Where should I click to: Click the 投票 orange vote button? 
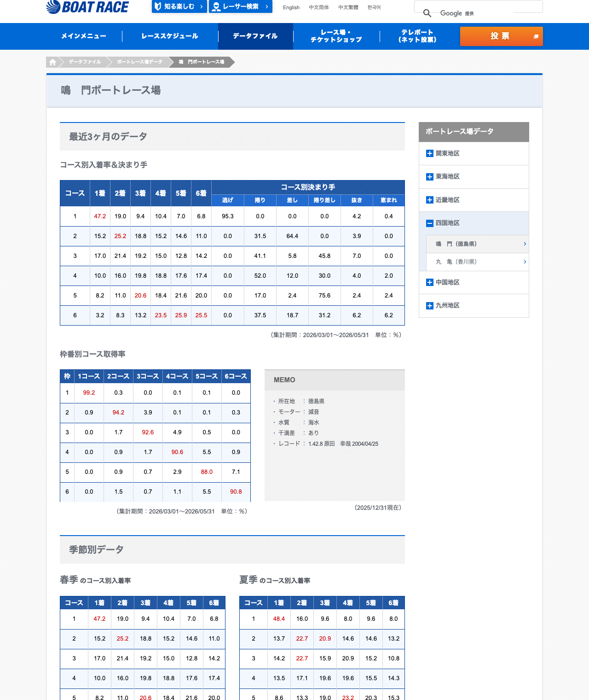tap(502, 36)
